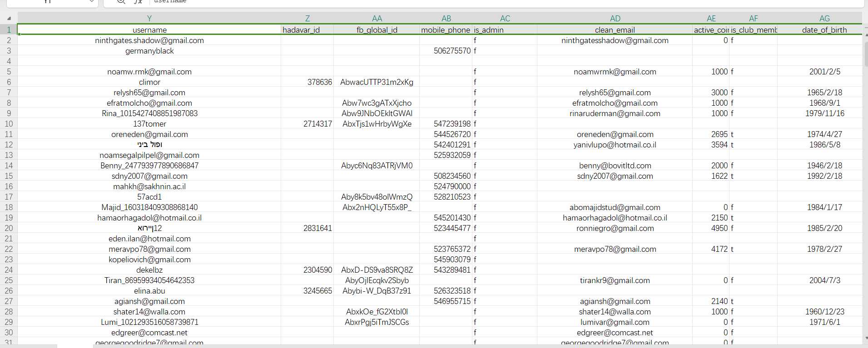Select row 21 header
The image size is (868, 348).
[9, 238]
